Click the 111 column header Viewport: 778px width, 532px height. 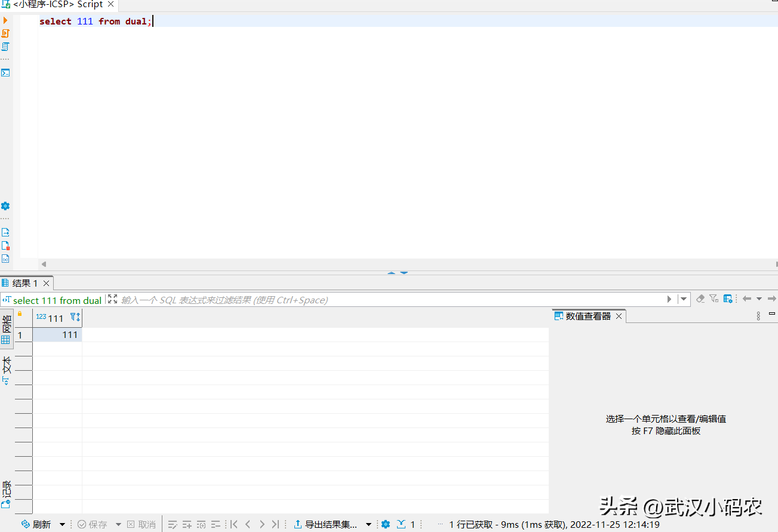[x=56, y=318]
